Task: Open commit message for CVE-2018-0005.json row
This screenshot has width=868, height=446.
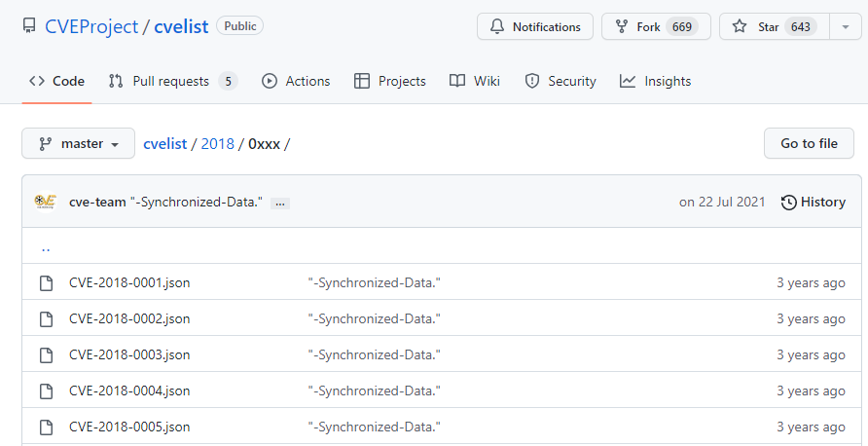Action: [375, 427]
